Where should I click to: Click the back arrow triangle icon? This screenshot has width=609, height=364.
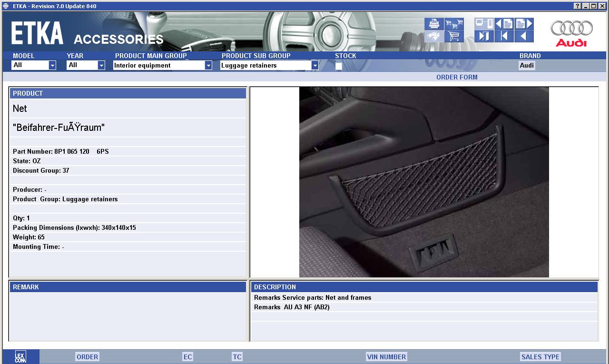point(524,36)
